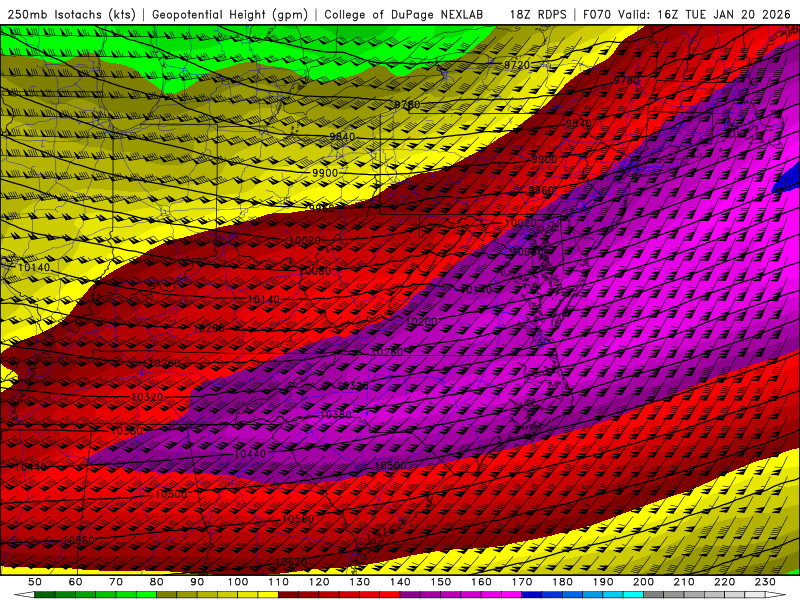Click the '250mb Isotachs (kts)' title text
This screenshot has height=600, width=800.
coord(72,14)
